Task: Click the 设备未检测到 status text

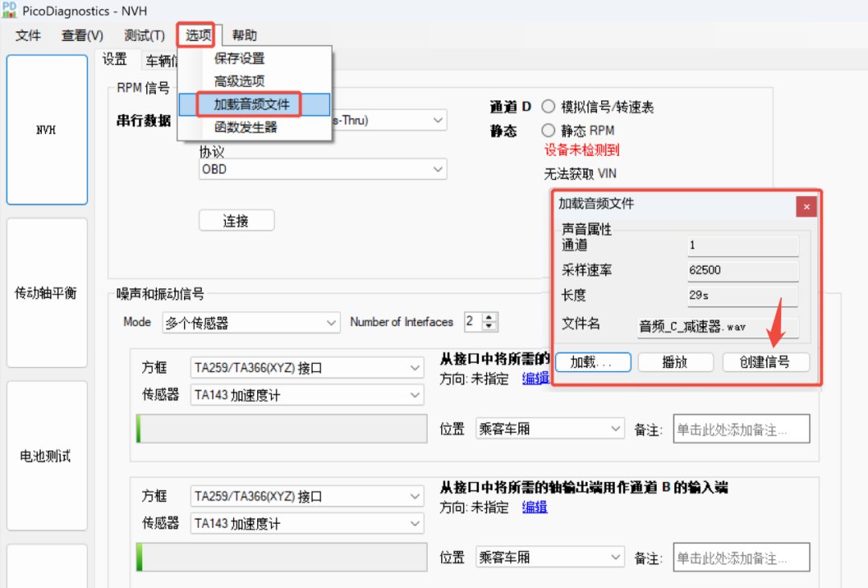Action: point(582,150)
